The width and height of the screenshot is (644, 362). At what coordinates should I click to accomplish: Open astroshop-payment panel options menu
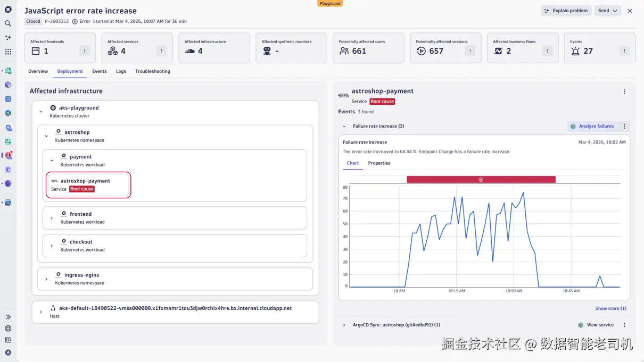(624, 91)
